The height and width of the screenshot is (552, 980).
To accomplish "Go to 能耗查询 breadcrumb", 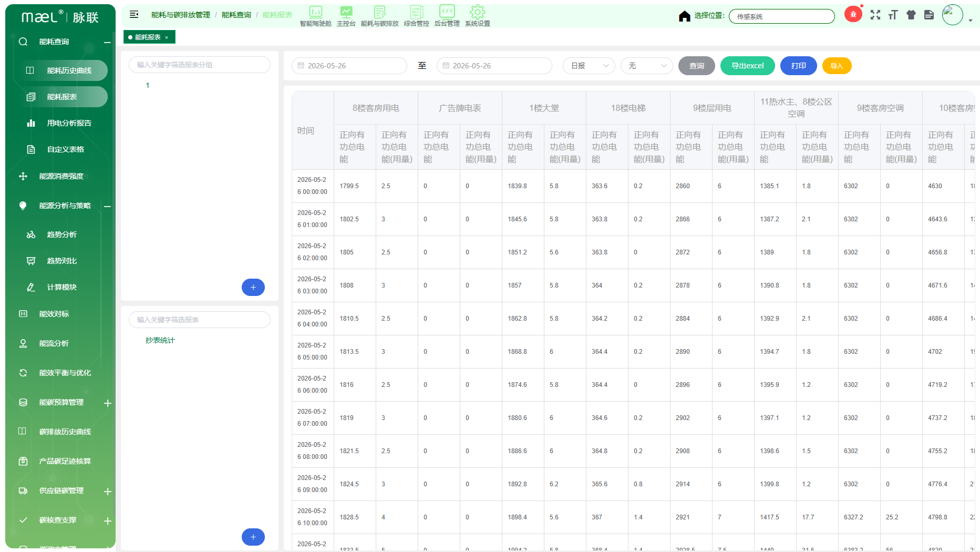I will [x=236, y=15].
